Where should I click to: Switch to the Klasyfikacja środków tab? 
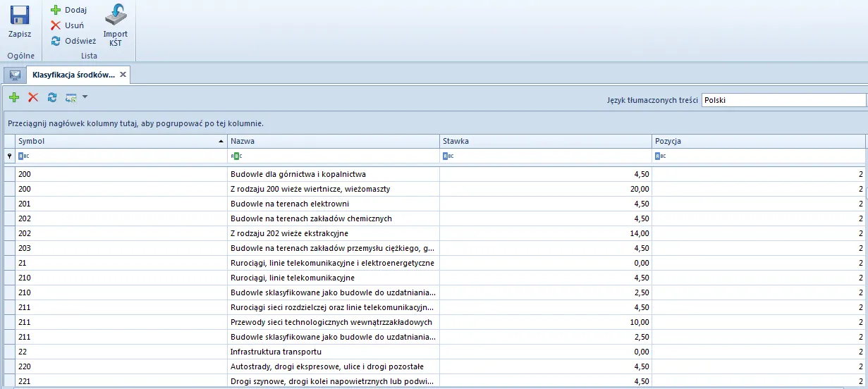[73, 75]
